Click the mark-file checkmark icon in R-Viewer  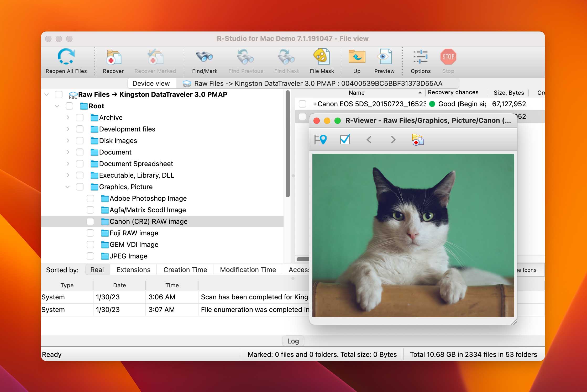click(345, 139)
